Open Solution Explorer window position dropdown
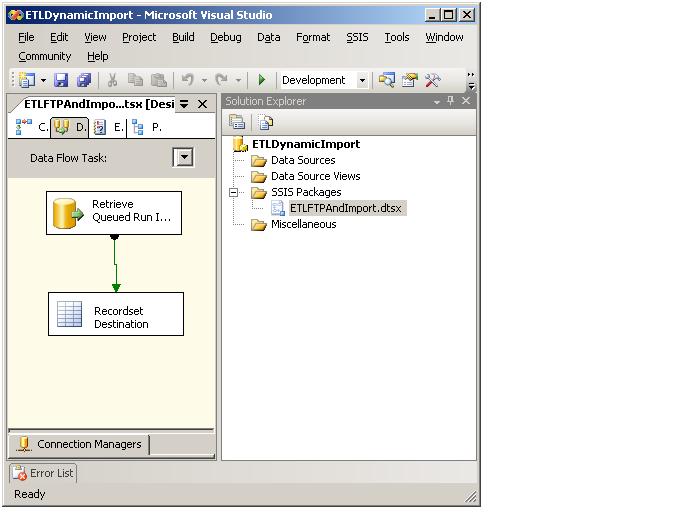 coord(437,102)
